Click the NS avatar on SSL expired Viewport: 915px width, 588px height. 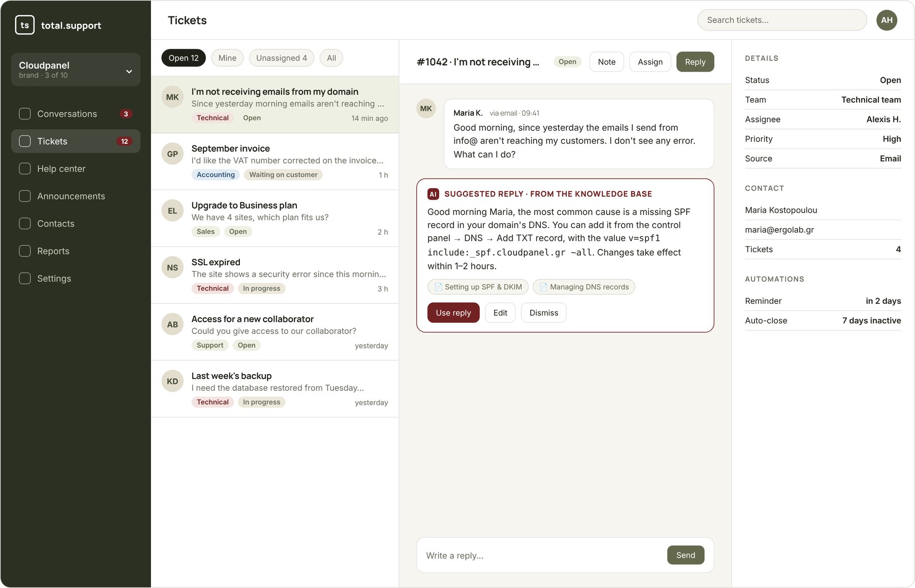click(x=172, y=268)
